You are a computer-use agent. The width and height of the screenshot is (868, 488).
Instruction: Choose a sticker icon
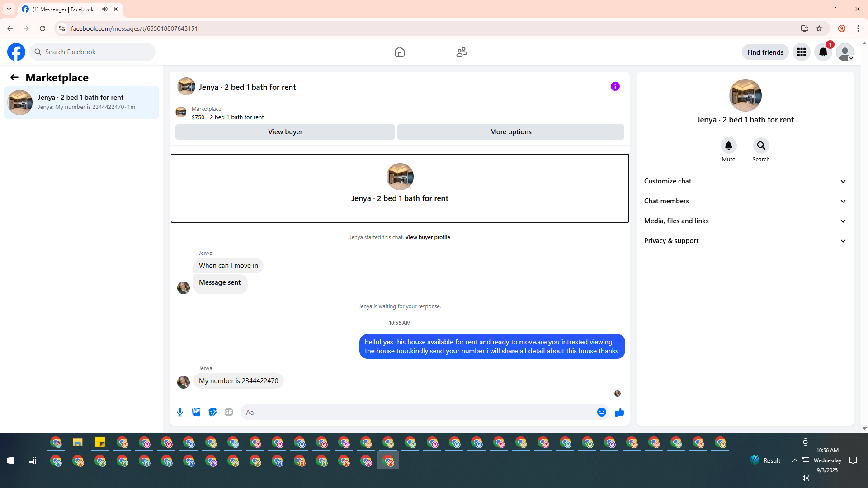click(x=212, y=412)
